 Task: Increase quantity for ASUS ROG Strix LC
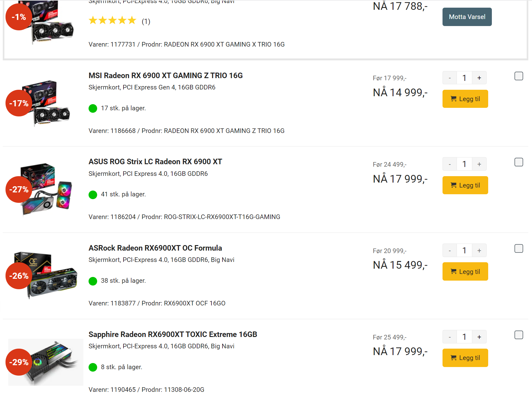pyautogui.click(x=479, y=164)
